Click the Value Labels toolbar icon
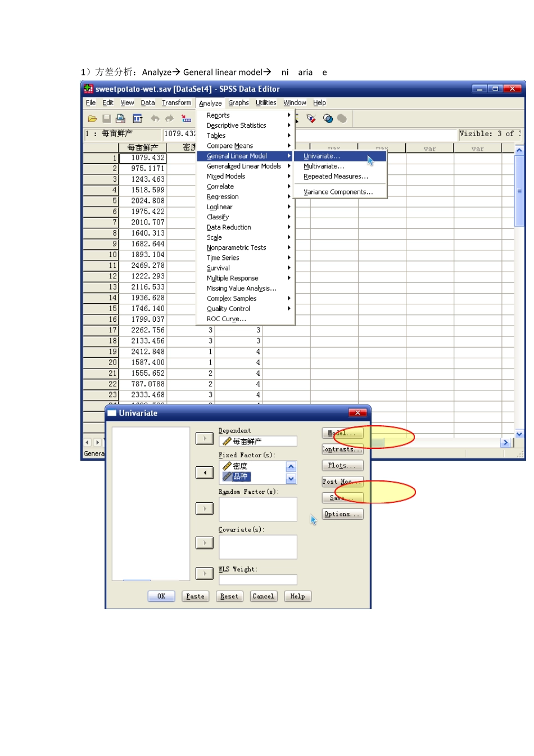This screenshot has height=756, width=534. (311, 118)
